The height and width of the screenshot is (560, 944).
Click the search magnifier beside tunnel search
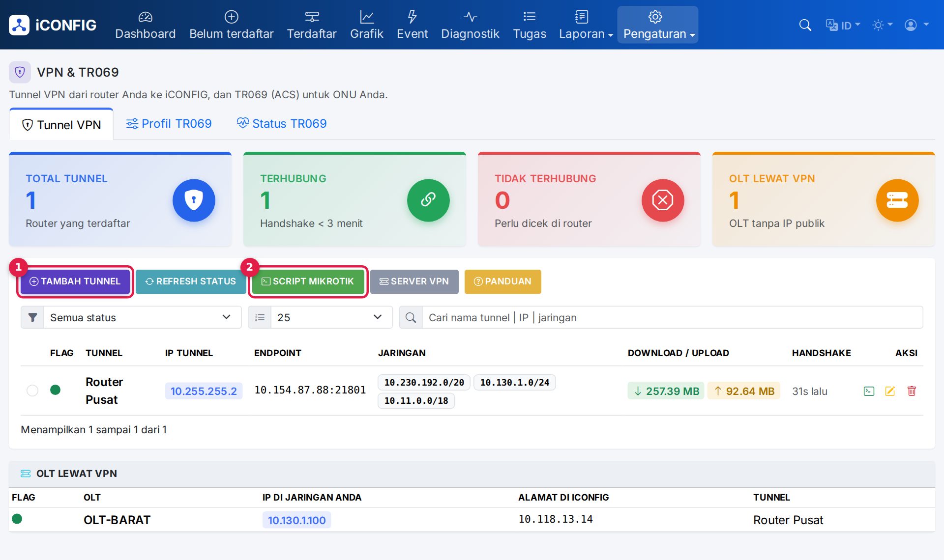click(x=411, y=317)
